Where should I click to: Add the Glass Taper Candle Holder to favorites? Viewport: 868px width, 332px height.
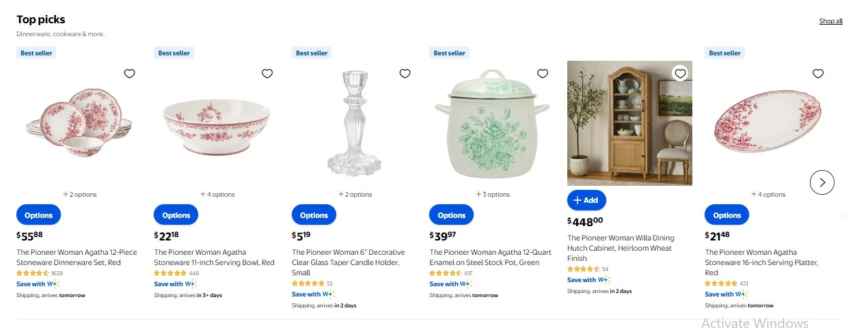(x=405, y=74)
